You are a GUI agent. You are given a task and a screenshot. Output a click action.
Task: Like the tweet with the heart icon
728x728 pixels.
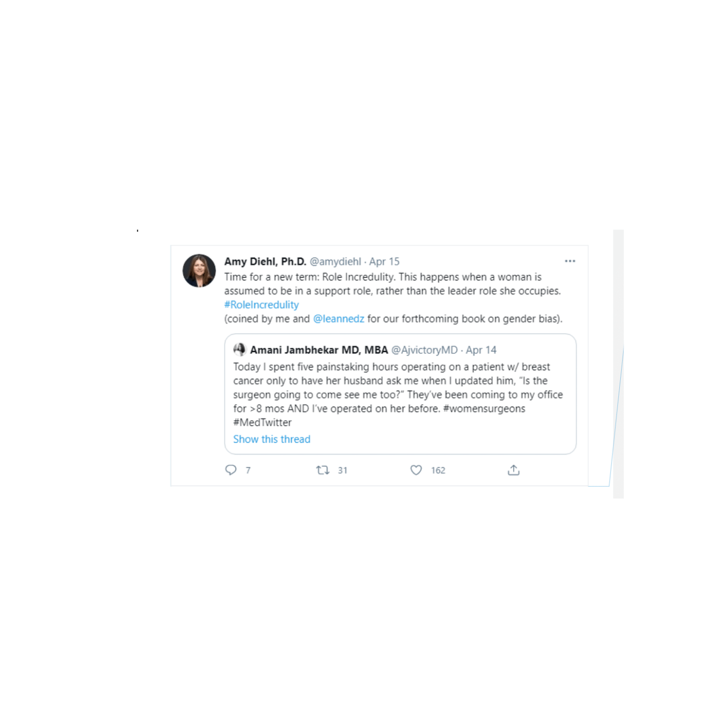416,470
